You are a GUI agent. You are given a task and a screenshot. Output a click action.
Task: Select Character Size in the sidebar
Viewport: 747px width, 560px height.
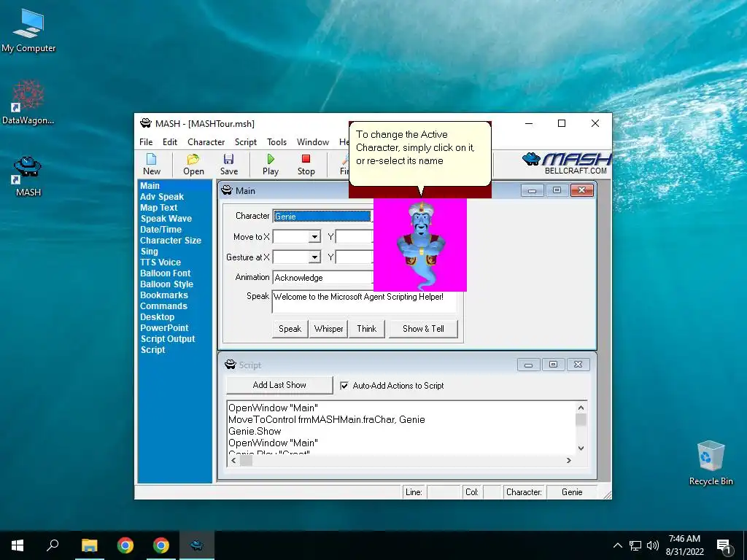tap(171, 241)
